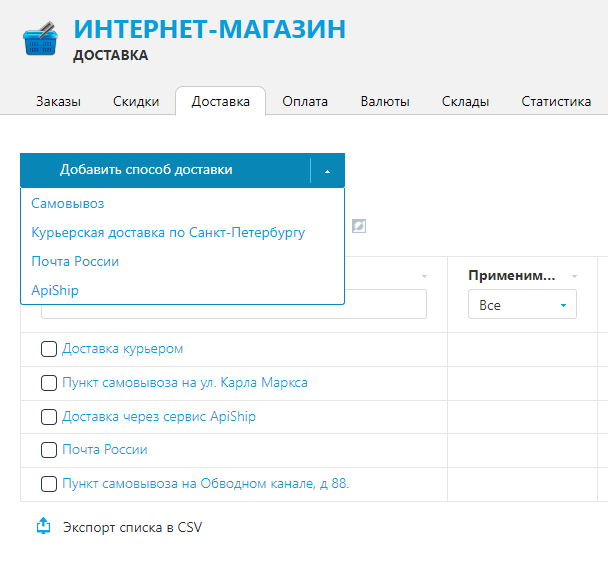Check the Доставка через сервис ApiShip row

49,417
